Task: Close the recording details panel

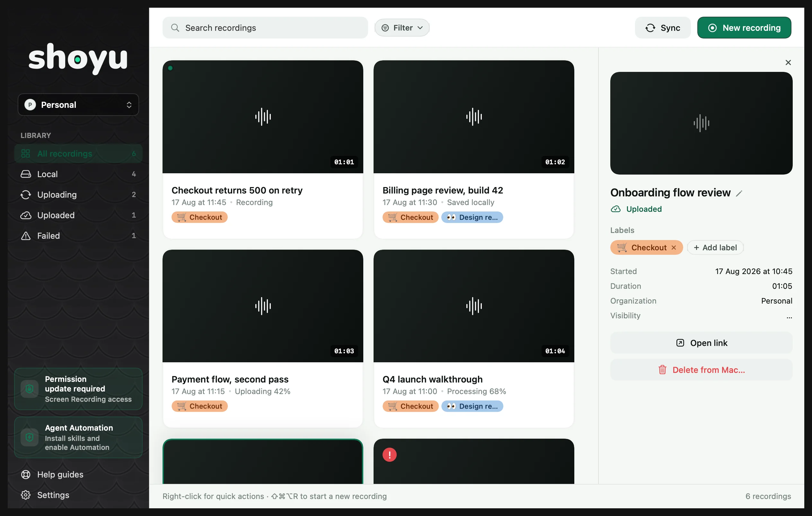Action: [x=788, y=63]
